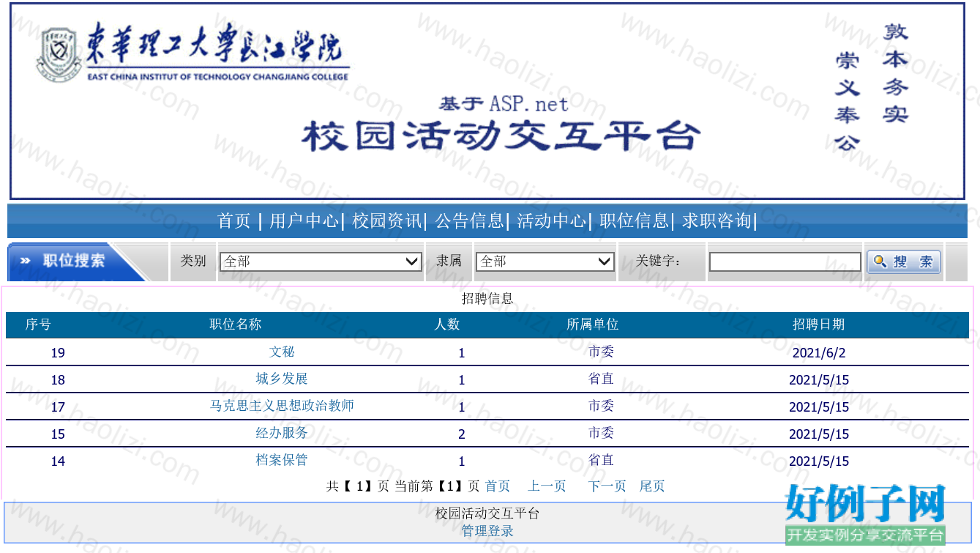Click the college crest logo

tap(59, 54)
